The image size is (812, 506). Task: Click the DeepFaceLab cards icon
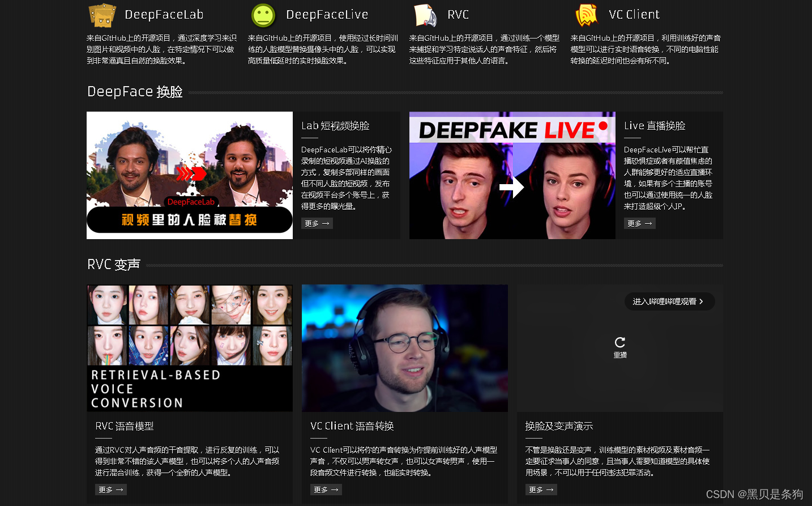(102, 15)
